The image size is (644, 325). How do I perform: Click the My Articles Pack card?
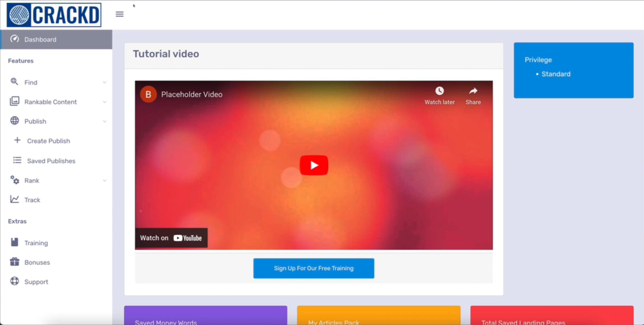[x=379, y=315]
